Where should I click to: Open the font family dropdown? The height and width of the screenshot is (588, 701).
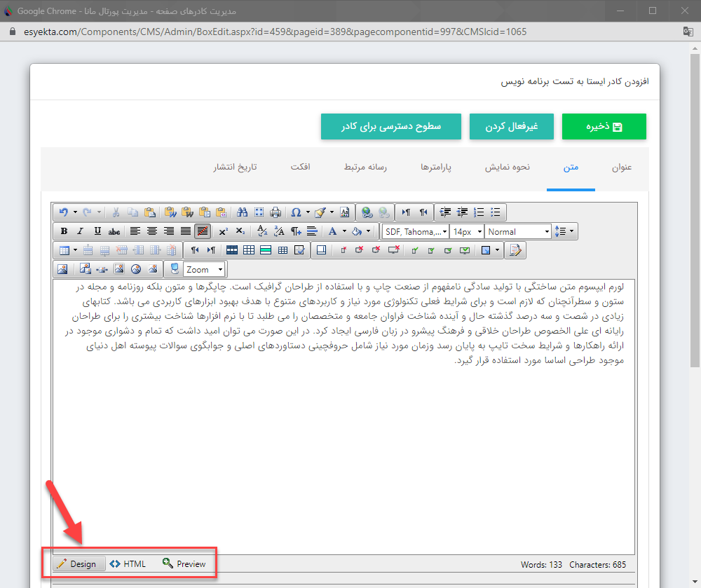coord(417,231)
